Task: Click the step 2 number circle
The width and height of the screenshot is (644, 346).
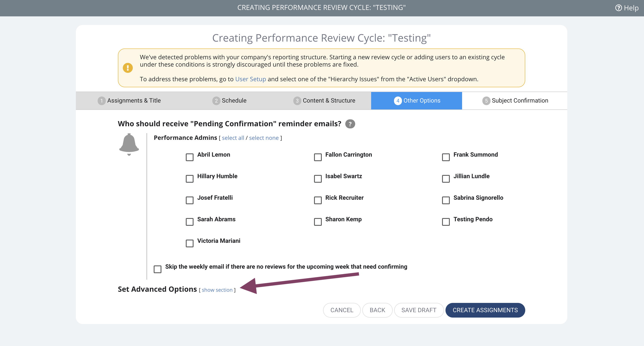Action: [x=216, y=101]
